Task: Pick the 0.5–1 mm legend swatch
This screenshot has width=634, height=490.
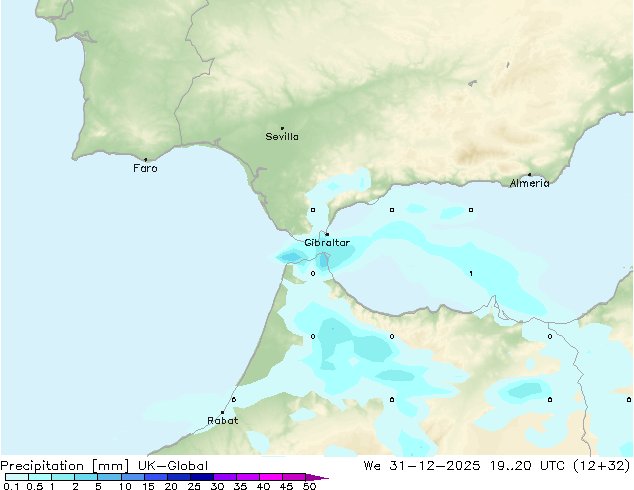Action: (x=40, y=477)
